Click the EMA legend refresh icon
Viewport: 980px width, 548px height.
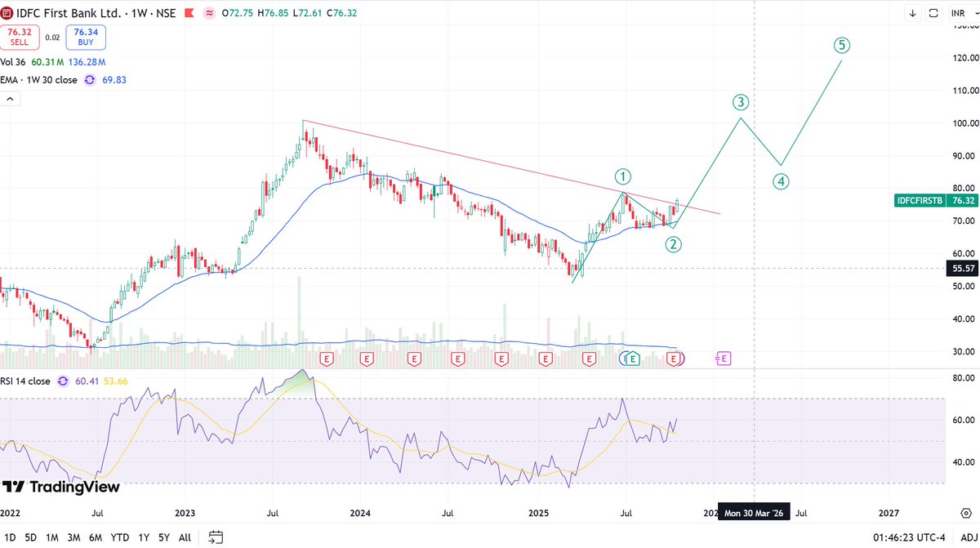91,80
